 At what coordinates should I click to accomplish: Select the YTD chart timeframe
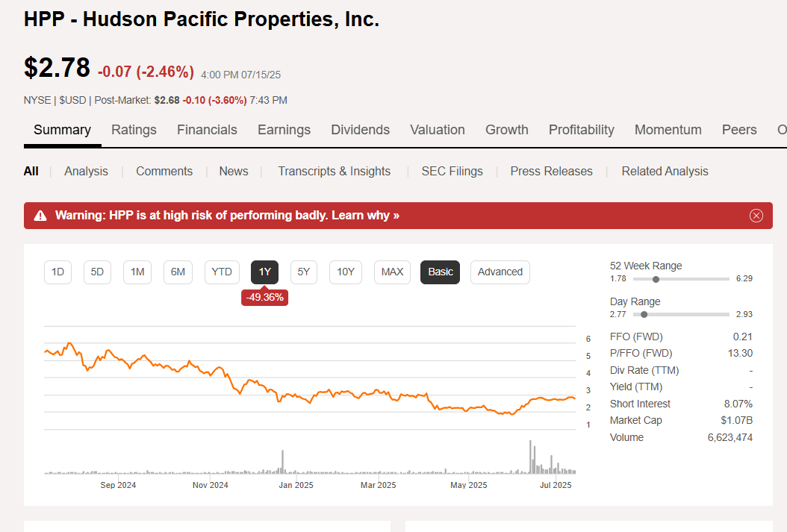point(222,272)
